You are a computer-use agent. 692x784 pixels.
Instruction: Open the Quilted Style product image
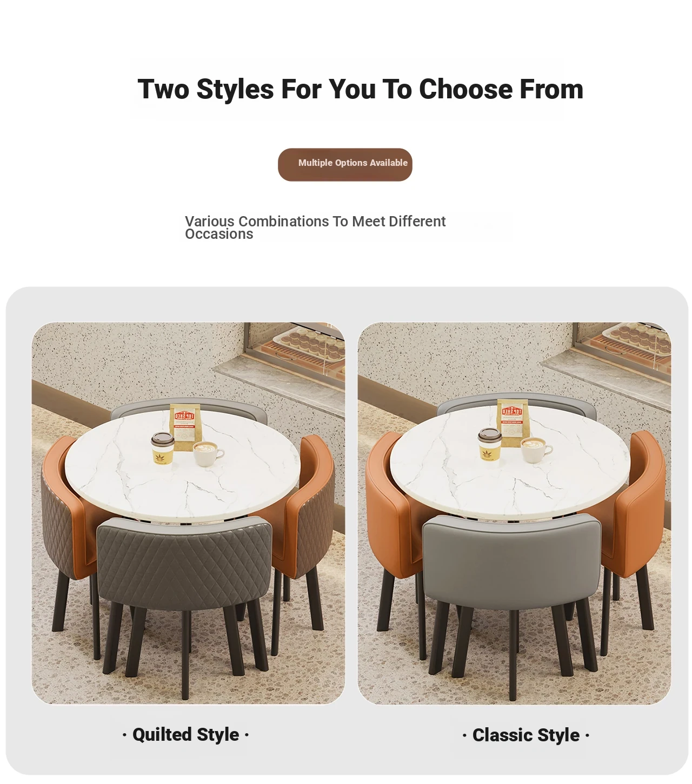click(188, 513)
